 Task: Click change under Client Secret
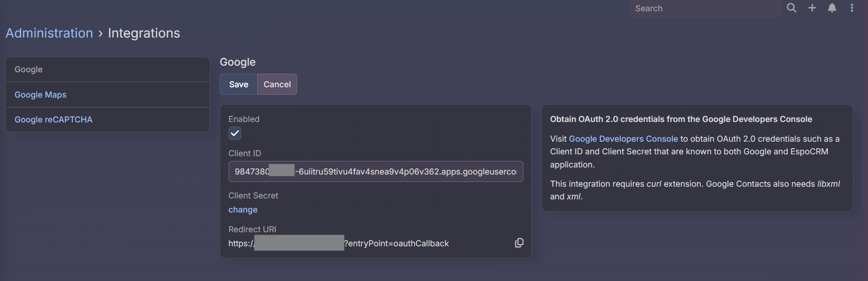243,210
